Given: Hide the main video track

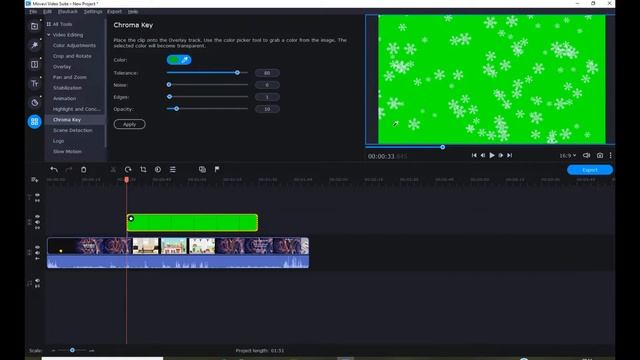Looking at the screenshot, I should [x=38, y=247].
